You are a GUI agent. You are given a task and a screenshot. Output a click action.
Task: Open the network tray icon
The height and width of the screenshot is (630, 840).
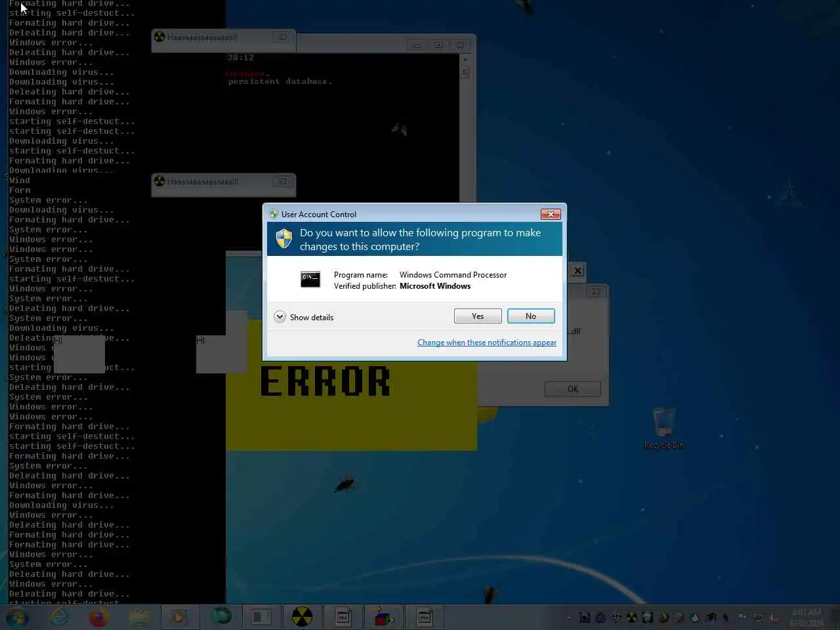[758, 618]
